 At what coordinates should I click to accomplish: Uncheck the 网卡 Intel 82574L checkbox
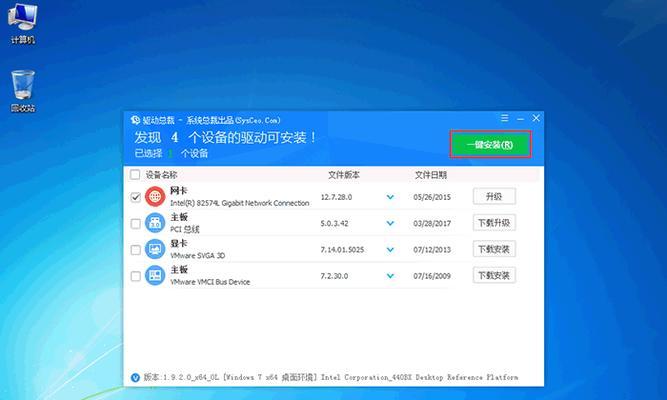pos(135,197)
